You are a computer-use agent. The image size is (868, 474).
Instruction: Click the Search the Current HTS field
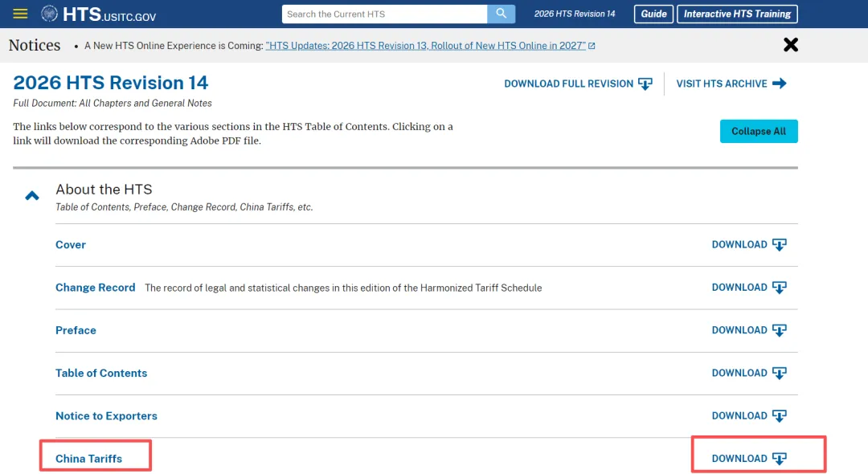(x=384, y=14)
